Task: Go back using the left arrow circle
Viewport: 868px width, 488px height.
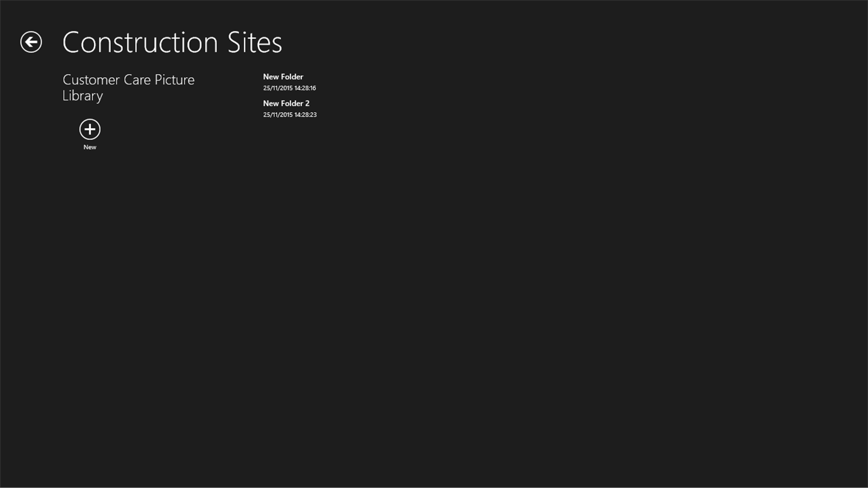Action: pyautogui.click(x=31, y=42)
